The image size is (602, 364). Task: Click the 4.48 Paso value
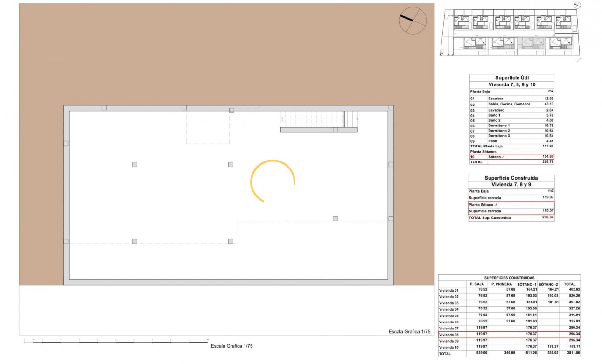(x=549, y=141)
